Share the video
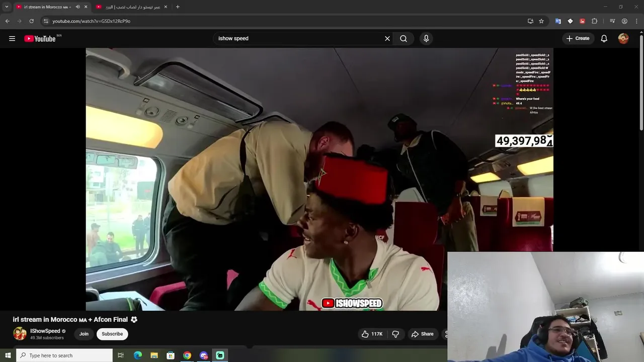 (423, 334)
